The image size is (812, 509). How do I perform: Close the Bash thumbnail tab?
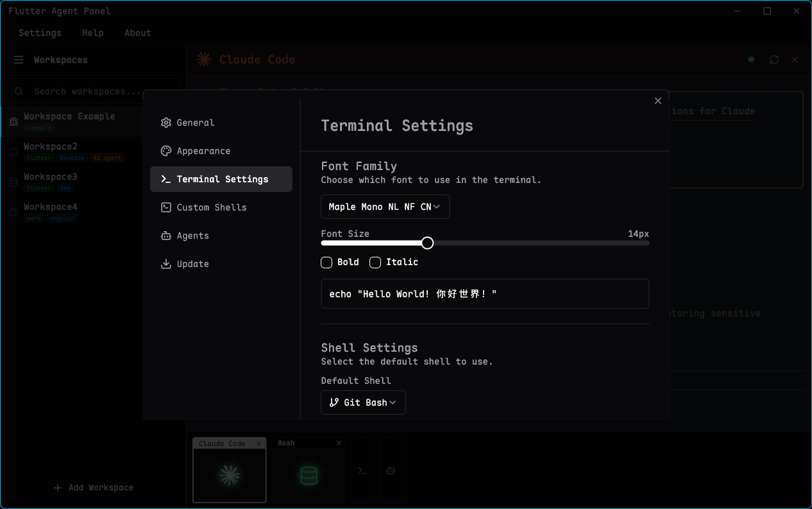point(339,443)
